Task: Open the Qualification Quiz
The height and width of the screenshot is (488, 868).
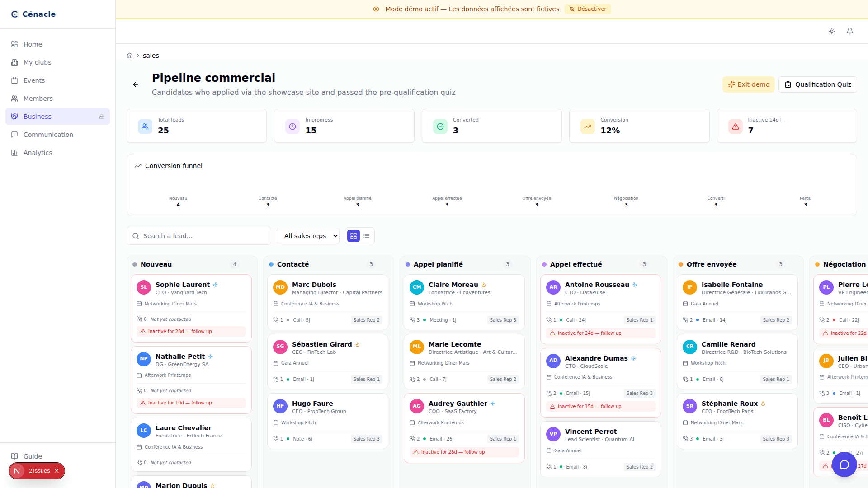Action: click(x=817, y=84)
